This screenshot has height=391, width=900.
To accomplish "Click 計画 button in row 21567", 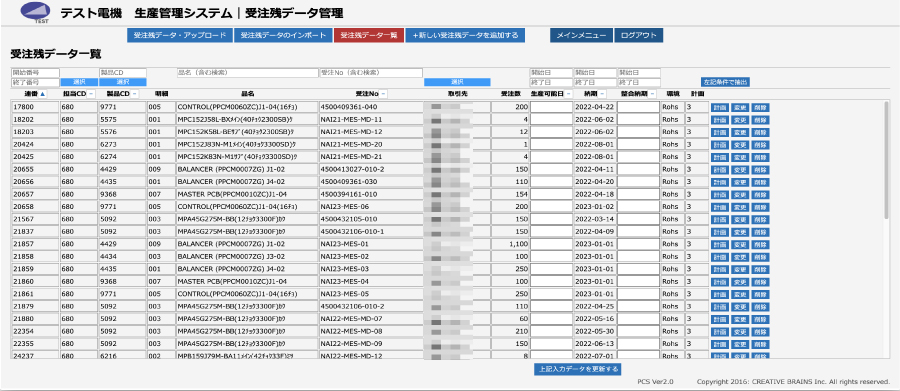I will (x=720, y=219).
